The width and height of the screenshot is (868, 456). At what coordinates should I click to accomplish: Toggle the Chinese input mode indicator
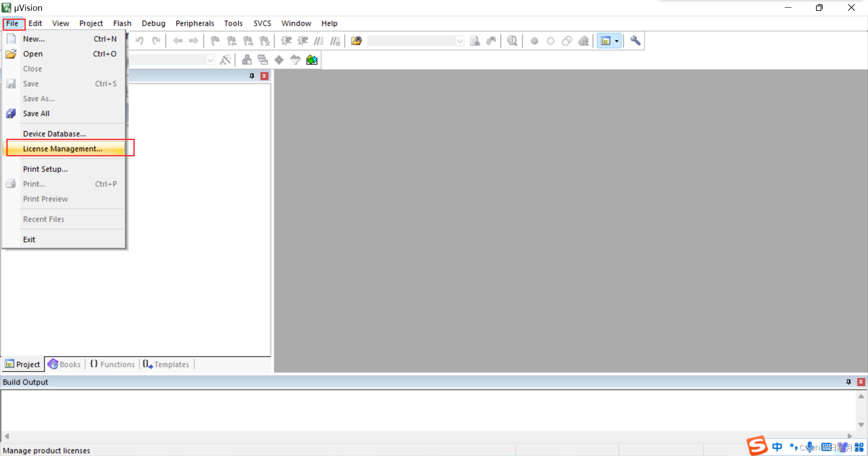(777, 447)
